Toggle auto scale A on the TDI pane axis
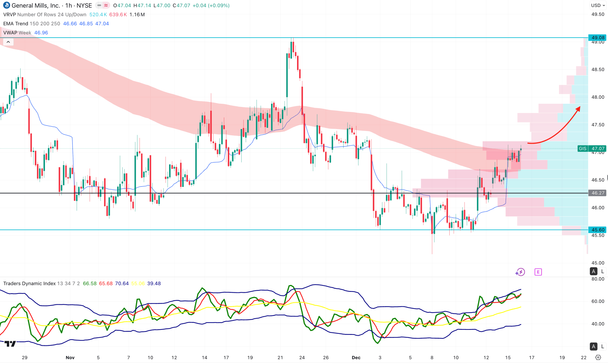 (593, 346)
